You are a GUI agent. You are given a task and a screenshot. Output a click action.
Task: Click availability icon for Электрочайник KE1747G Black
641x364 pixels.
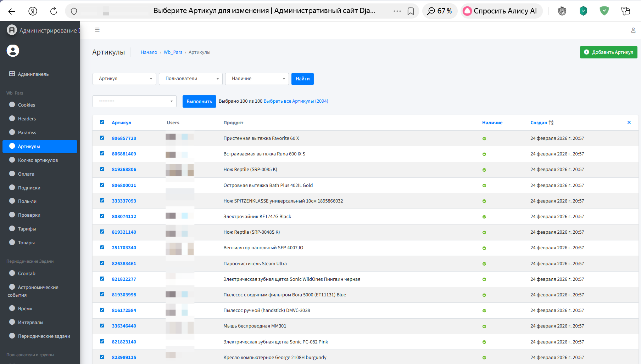[484, 217]
